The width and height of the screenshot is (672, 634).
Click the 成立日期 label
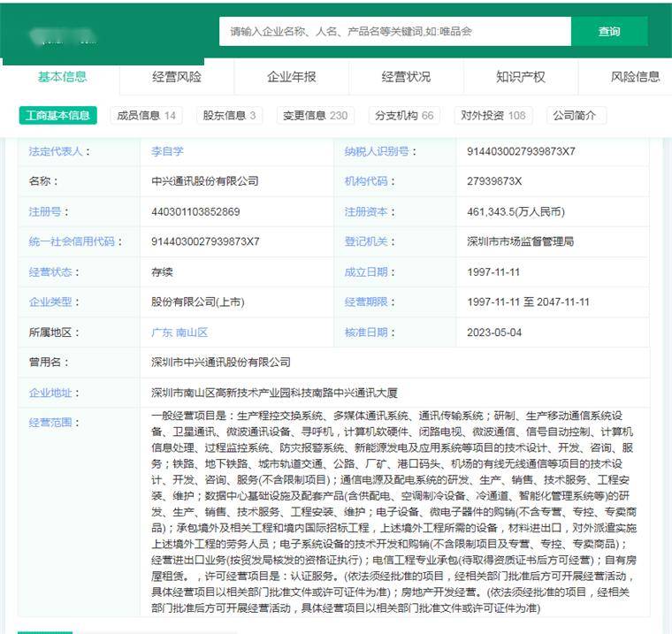pos(366,272)
